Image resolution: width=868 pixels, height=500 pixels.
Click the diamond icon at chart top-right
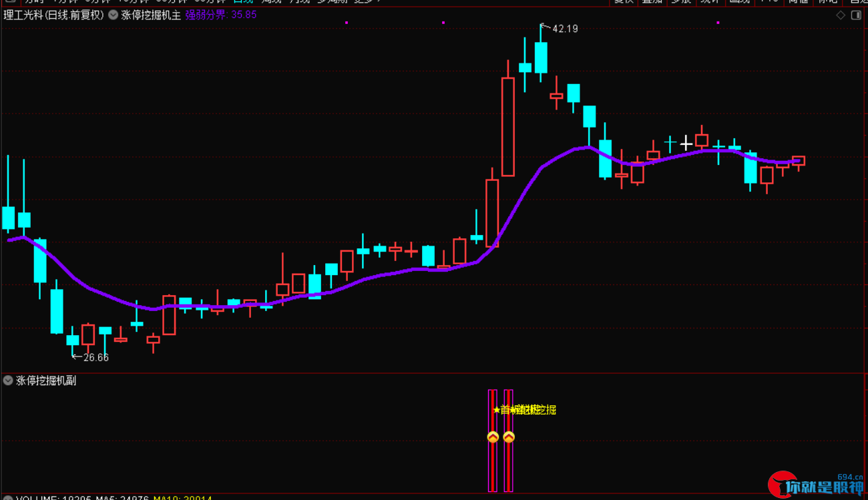pyautogui.click(x=841, y=15)
